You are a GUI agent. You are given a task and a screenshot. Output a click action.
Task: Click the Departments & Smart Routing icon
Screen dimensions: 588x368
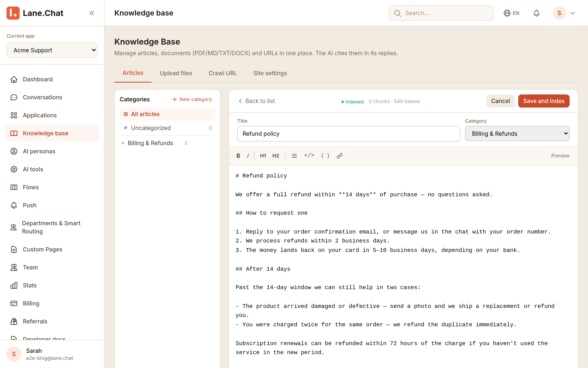[x=13, y=227]
